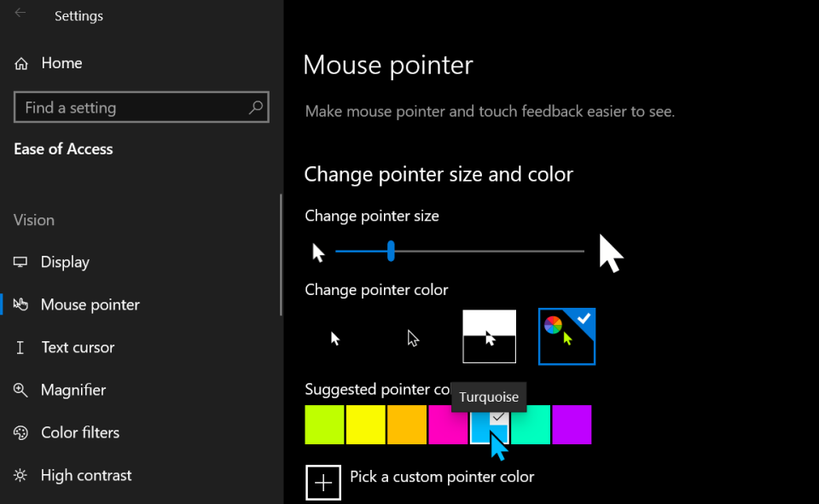This screenshot has width=819, height=504.
Task: Select the custom colored pointer option
Action: pyautogui.click(x=566, y=336)
